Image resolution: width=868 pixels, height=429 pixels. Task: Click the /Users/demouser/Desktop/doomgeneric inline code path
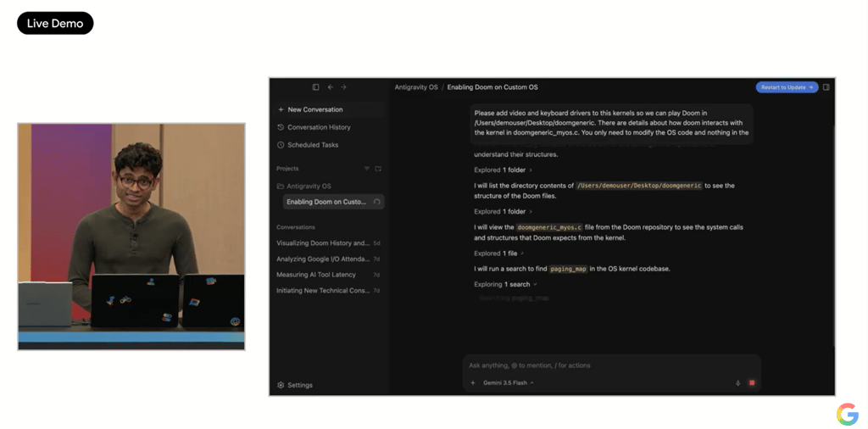click(639, 186)
